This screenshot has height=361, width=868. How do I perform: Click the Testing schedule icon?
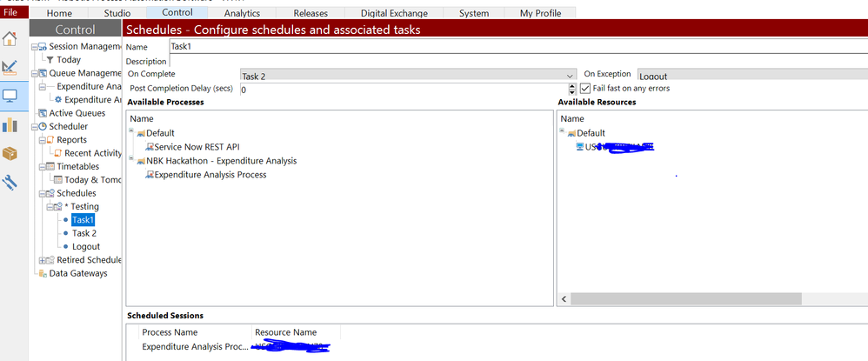pos(58,206)
